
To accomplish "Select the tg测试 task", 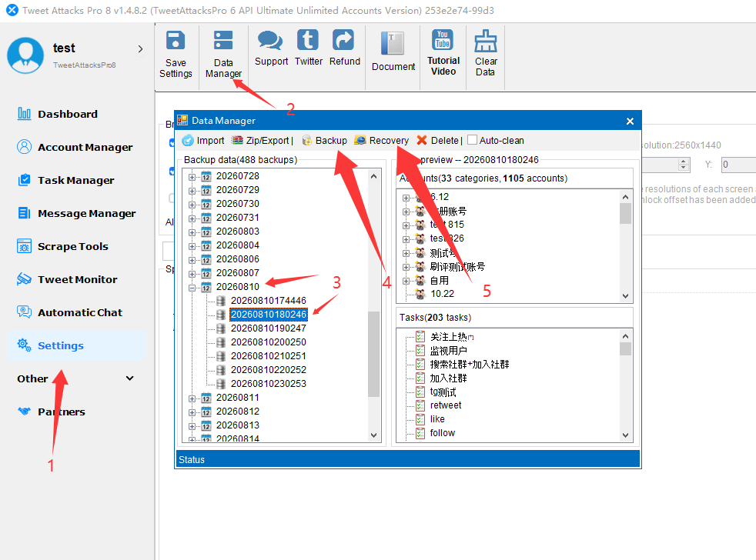I will (x=443, y=392).
